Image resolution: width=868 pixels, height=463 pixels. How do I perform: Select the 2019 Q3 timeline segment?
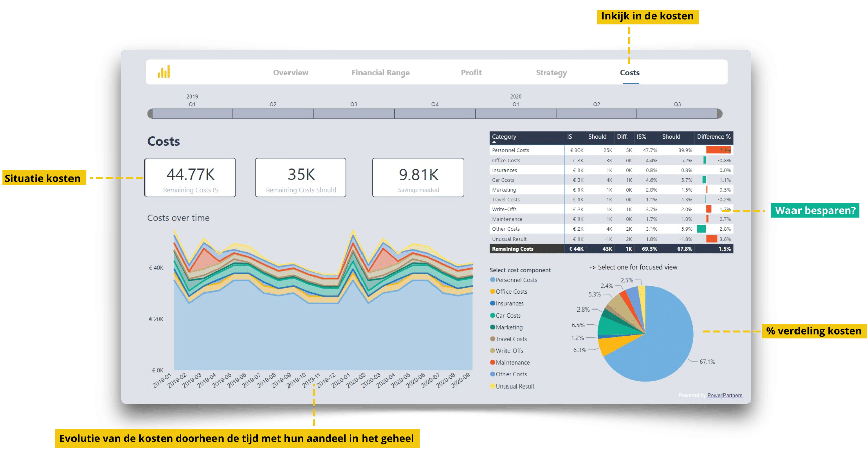354,114
